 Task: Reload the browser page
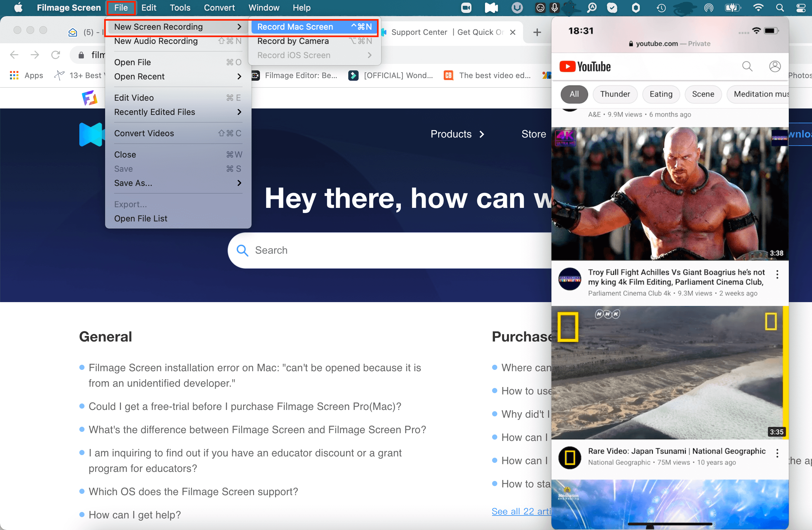tap(55, 55)
